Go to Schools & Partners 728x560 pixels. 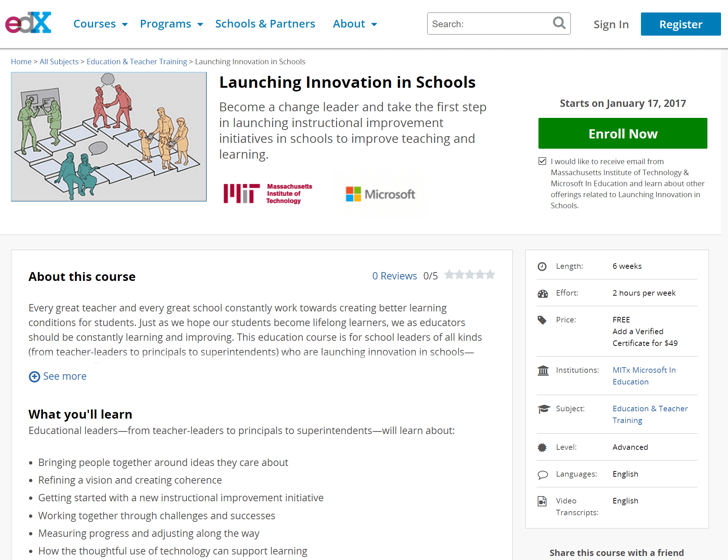pyautogui.click(x=265, y=24)
